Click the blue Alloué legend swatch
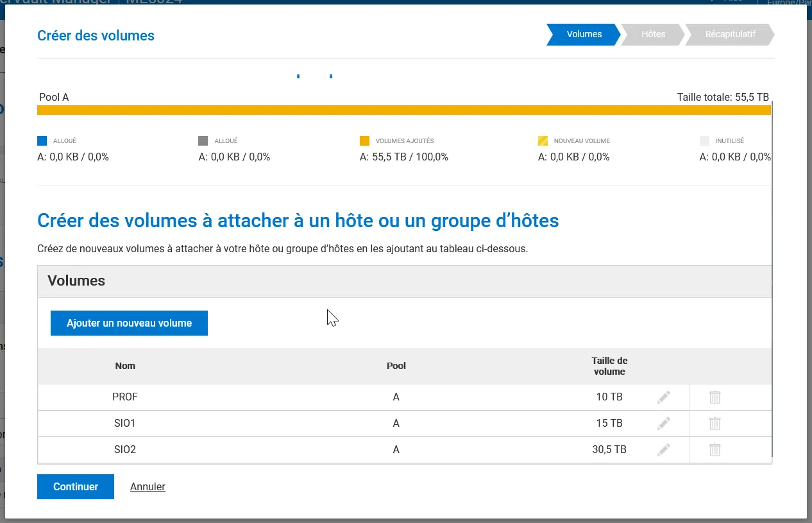 pyautogui.click(x=42, y=141)
